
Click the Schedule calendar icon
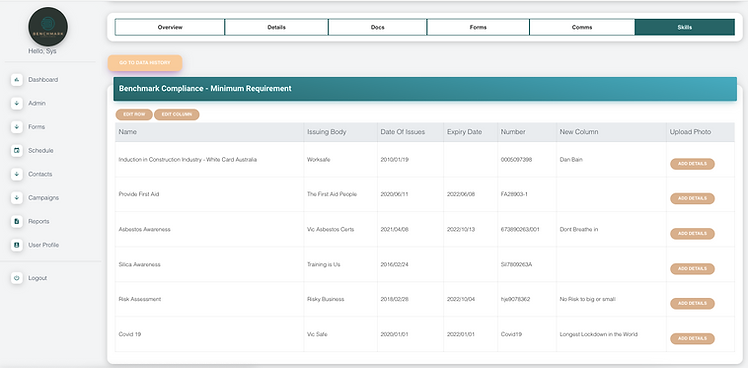coord(17,150)
